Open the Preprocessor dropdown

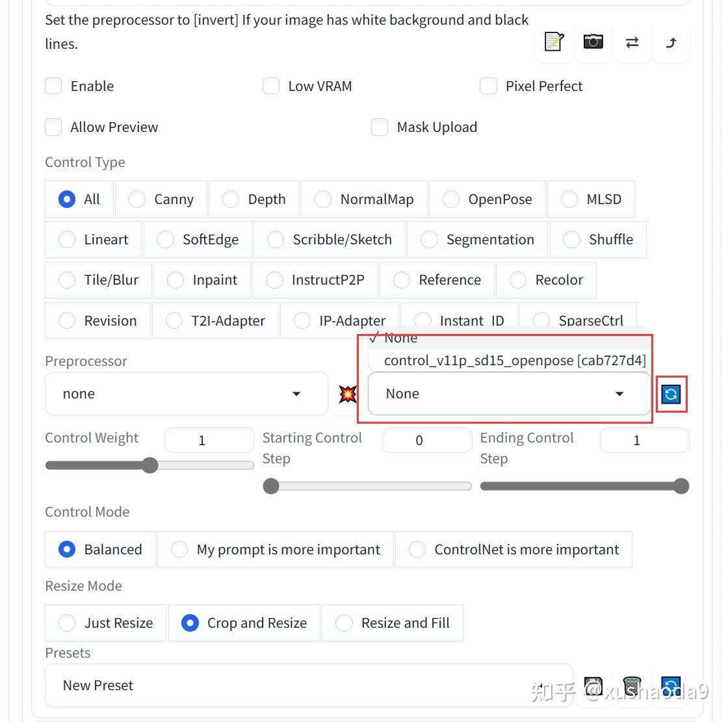point(186,394)
